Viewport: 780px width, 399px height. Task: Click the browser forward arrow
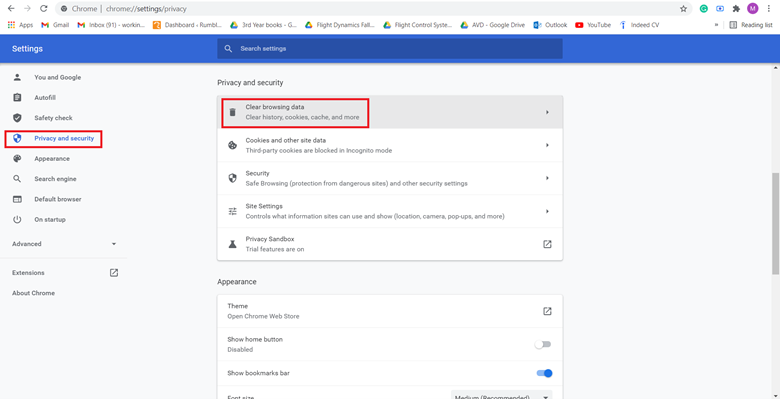point(27,8)
